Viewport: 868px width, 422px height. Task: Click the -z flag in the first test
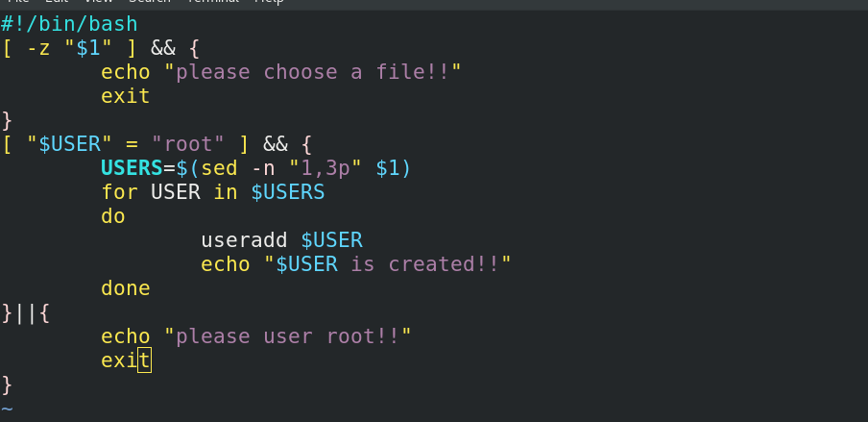(38, 48)
